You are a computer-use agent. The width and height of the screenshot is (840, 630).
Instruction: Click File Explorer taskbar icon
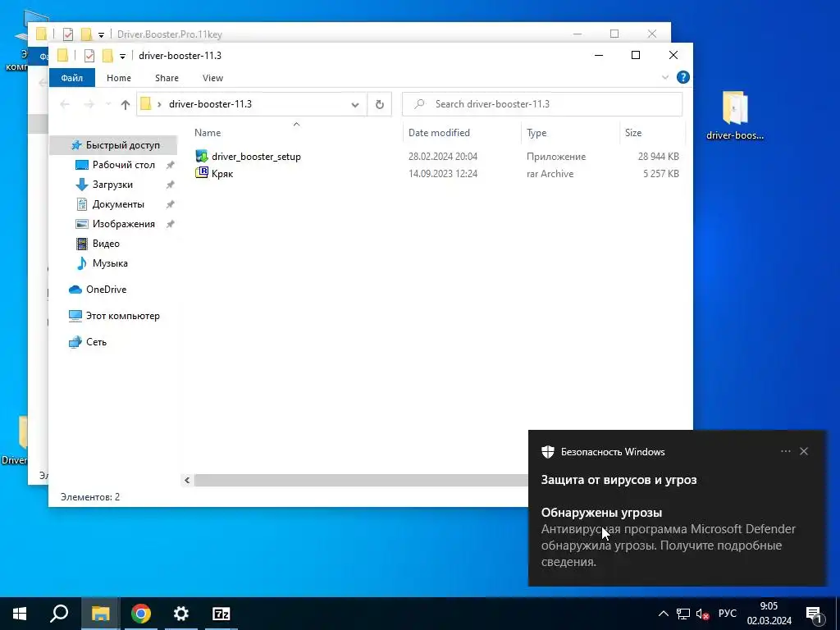[x=100, y=614]
